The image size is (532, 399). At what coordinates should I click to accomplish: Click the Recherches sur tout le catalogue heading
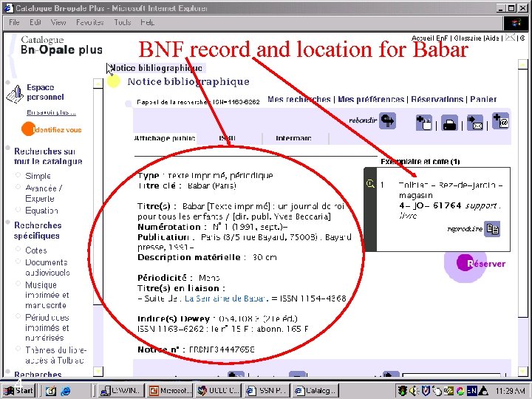click(48, 156)
